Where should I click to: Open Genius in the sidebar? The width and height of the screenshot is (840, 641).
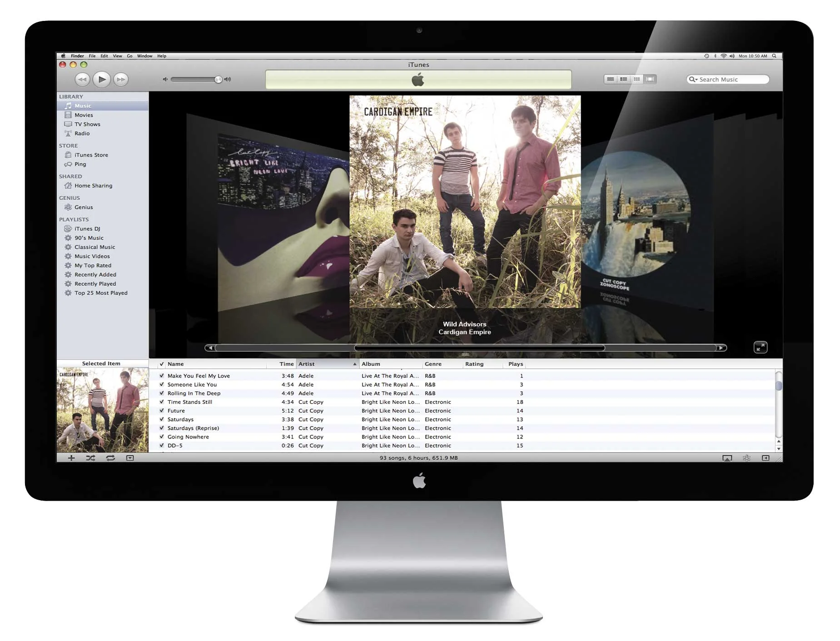pyautogui.click(x=103, y=207)
